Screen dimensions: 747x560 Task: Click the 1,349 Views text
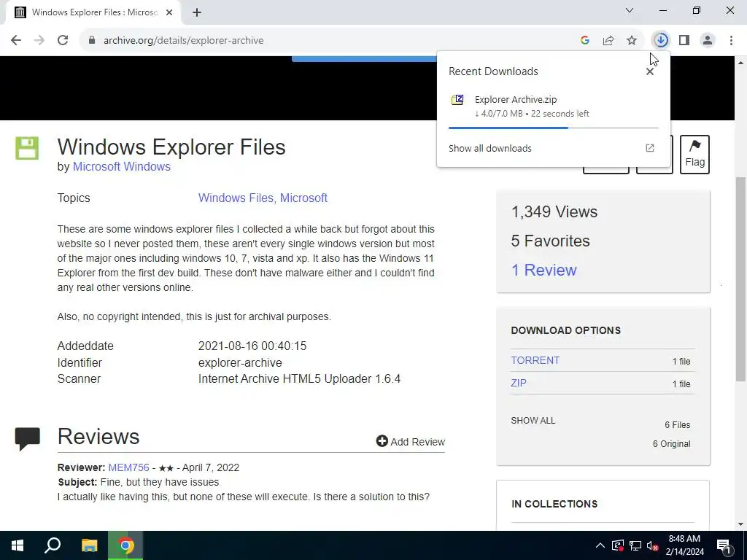click(x=554, y=212)
